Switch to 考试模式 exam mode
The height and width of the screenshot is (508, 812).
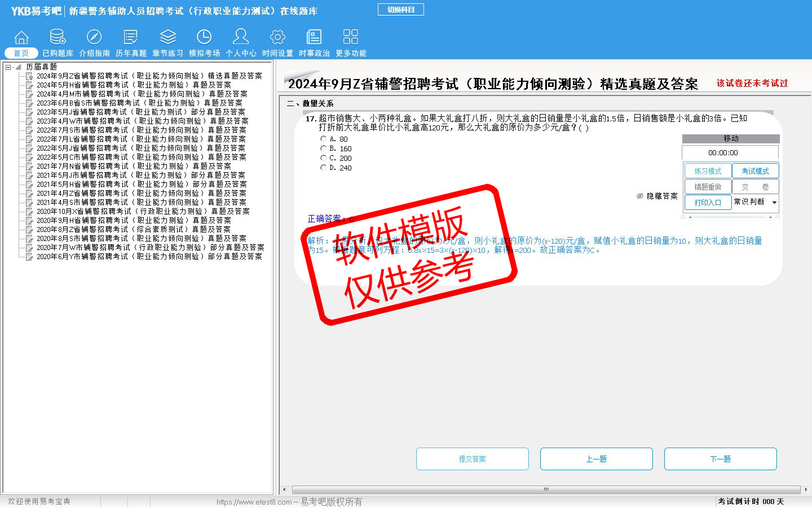coord(755,171)
